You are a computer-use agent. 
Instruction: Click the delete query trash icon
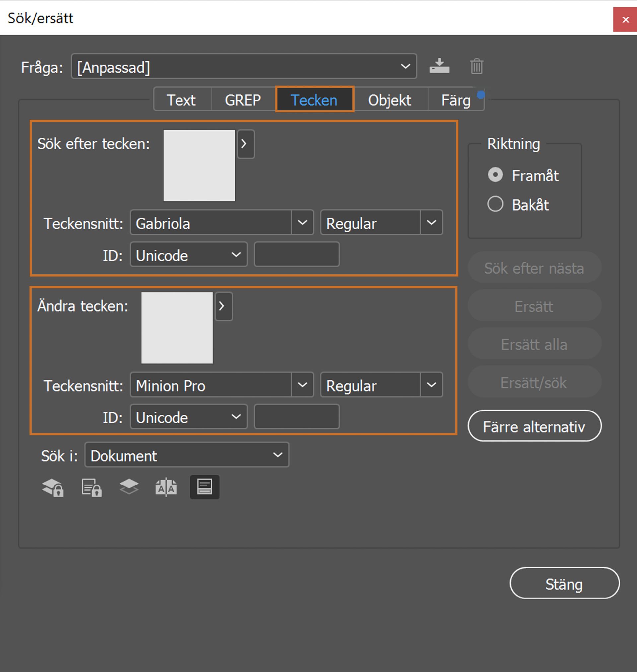476,66
